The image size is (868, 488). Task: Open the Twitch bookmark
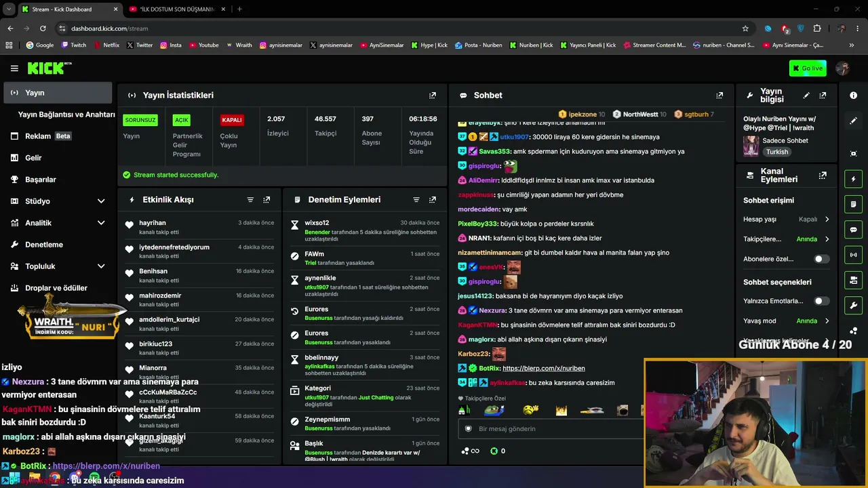(x=74, y=45)
